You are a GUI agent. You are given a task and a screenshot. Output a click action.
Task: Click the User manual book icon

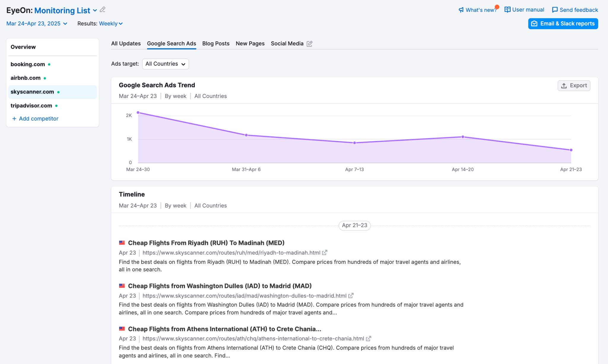coord(507,10)
